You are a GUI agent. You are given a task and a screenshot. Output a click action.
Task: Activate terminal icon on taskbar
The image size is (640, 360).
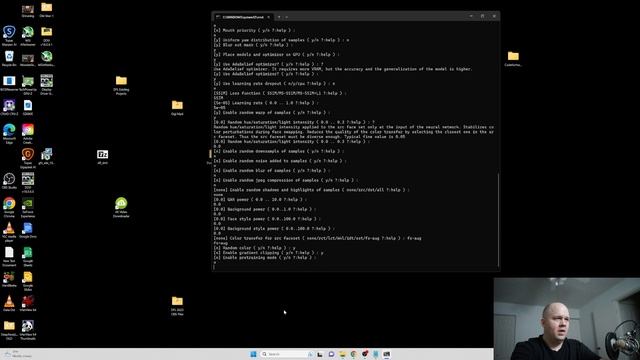[386, 354]
